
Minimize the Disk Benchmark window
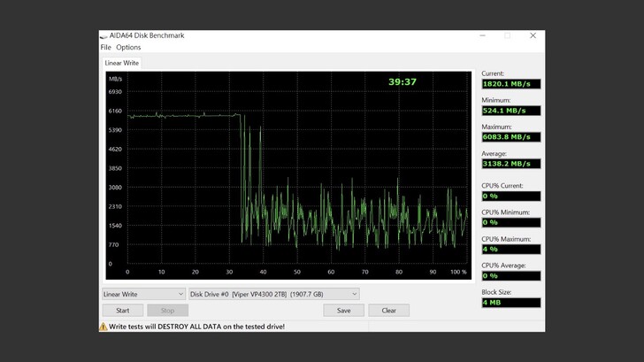[483, 35]
